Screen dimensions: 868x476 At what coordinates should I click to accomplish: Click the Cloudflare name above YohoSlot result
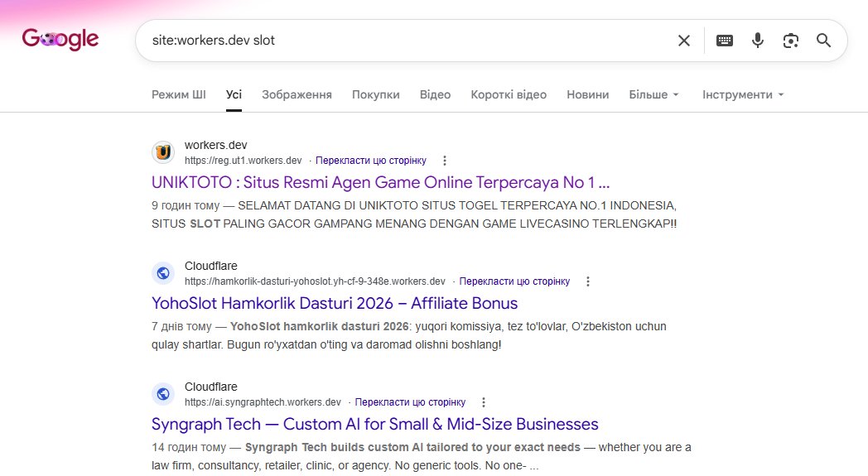[x=211, y=266]
